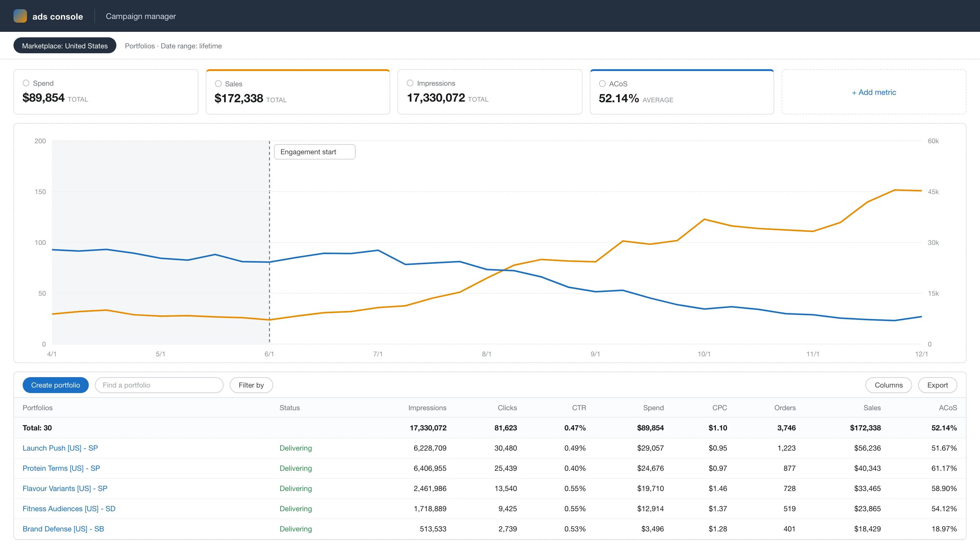The height and width of the screenshot is (551, 980).
Task: Click the Spend card total $89,854
Action: [x=43, y=98]
